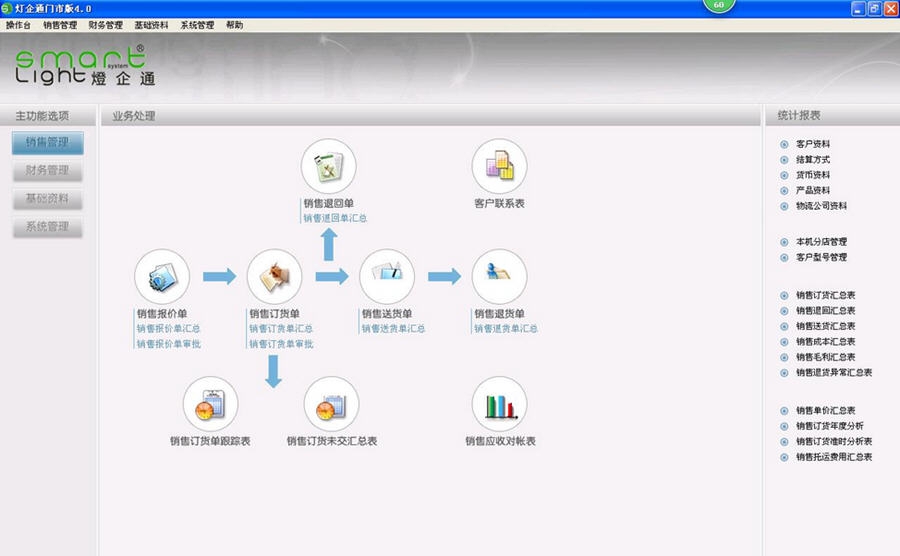Open the 销售管理 menu in menu bar
900x556 pixels.
coord(60,25)
